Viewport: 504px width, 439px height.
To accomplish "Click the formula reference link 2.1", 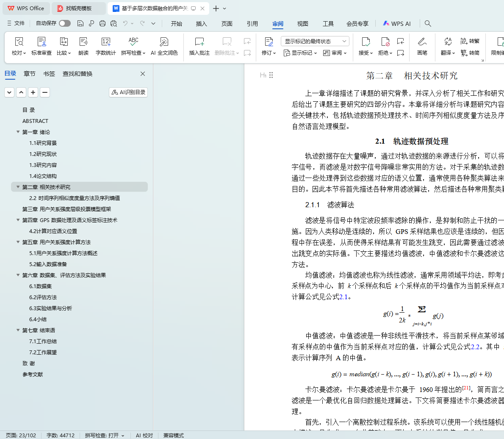I will click(343, 297).
